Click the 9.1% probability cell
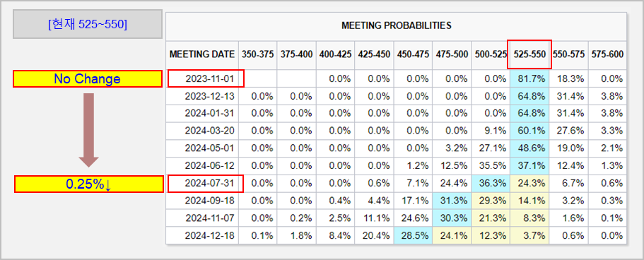 [x=491, y=131]
